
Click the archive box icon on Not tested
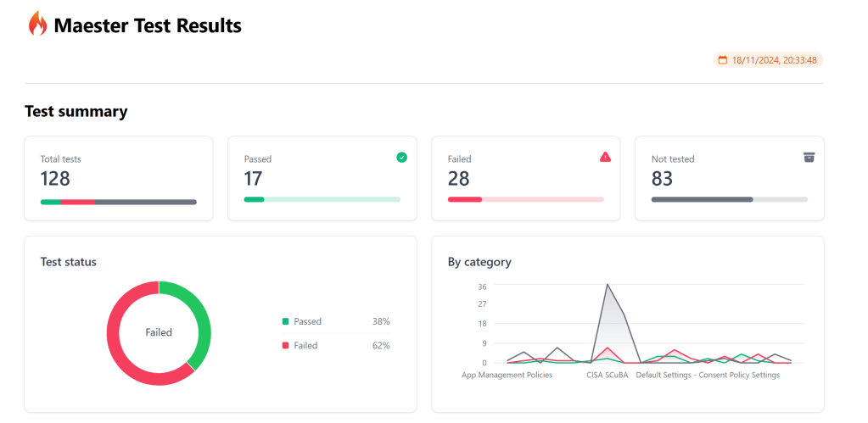(x=809, y=157)
